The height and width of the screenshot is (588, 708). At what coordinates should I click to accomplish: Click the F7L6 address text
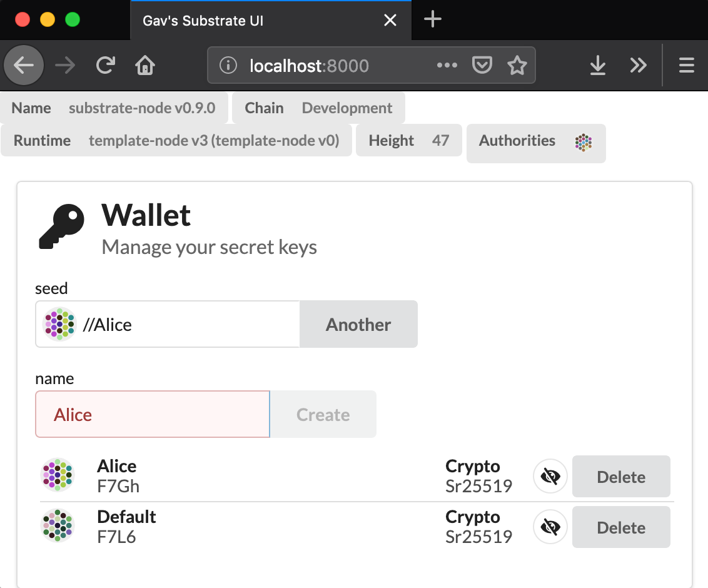[x=116, y=537]
